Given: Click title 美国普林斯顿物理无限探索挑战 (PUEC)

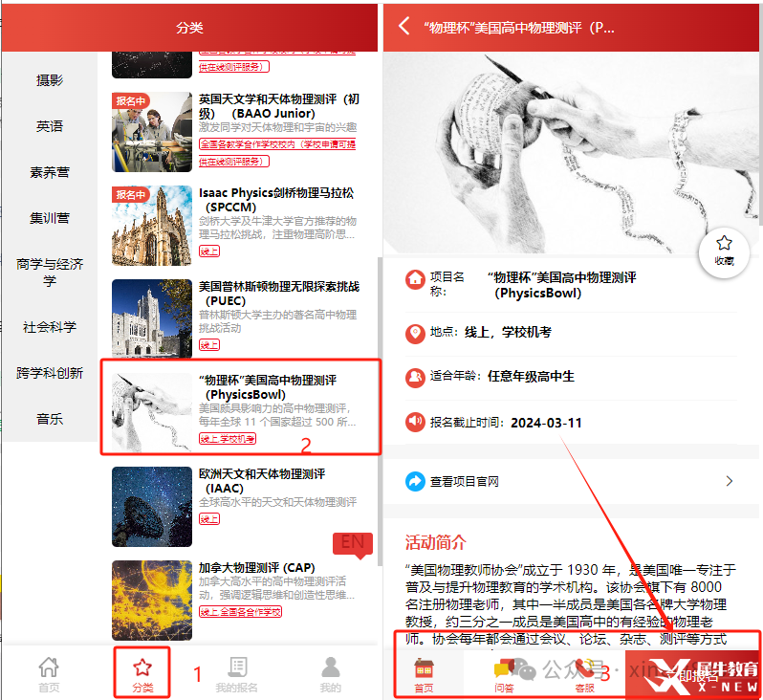Looking at the screenshot, I should point(279,293).
